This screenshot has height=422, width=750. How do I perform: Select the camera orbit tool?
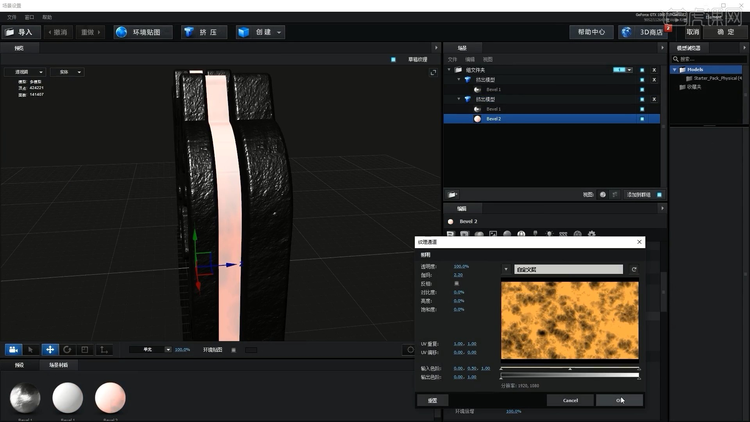[x=13, y=350]
